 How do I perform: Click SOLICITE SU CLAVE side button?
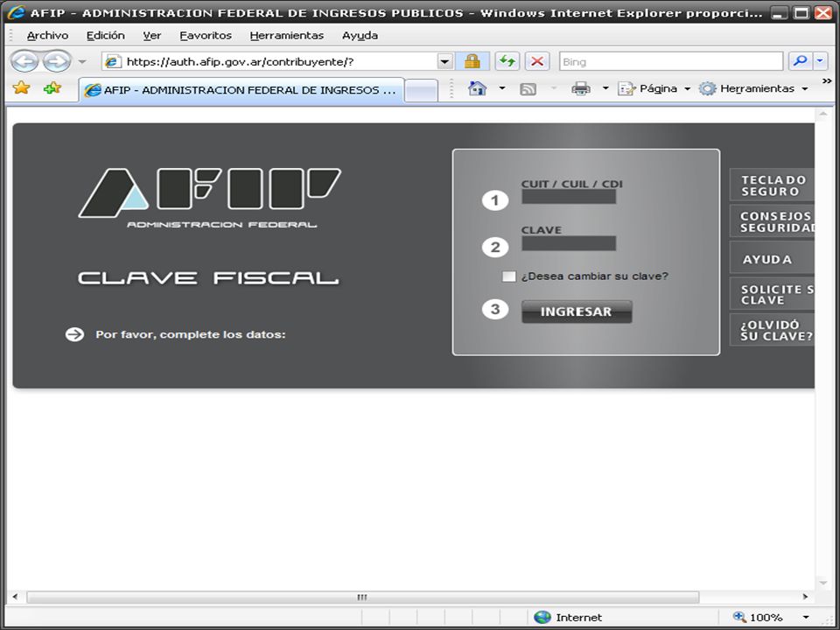772,294
